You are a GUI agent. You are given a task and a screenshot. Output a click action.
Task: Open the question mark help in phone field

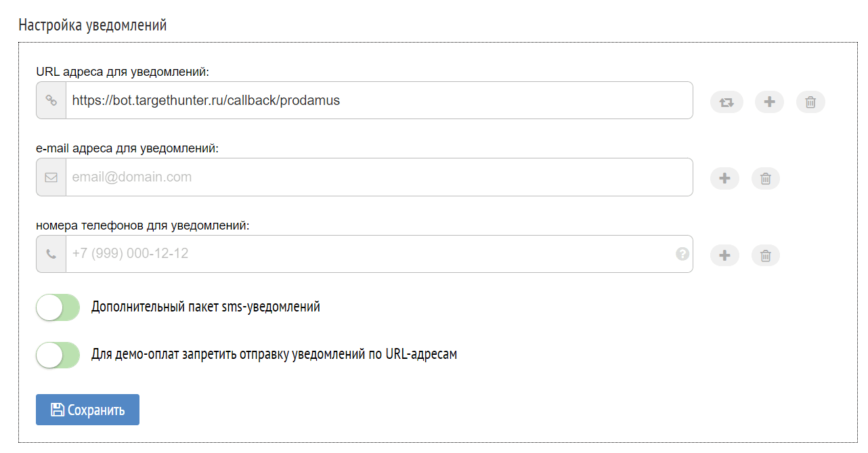[682, 254]
